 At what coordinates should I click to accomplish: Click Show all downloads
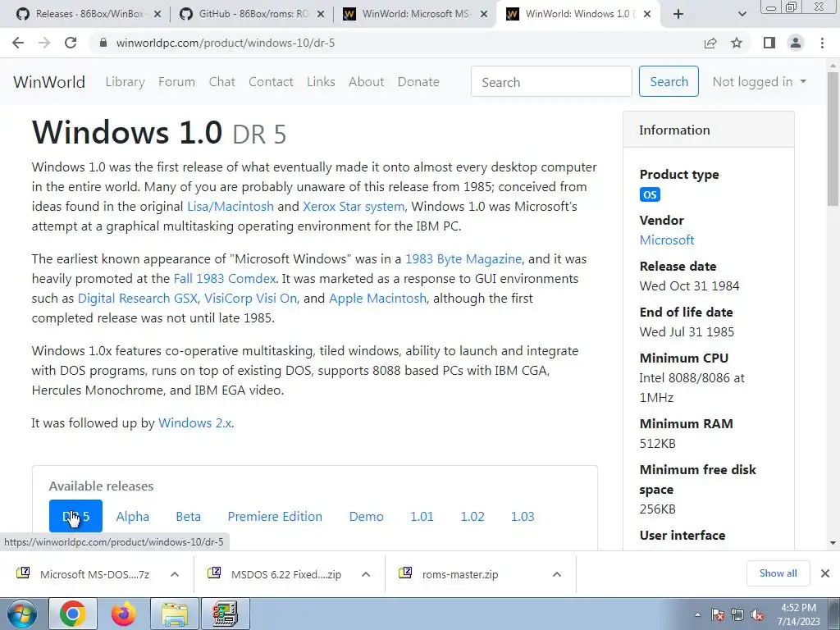tap(778, 573)
